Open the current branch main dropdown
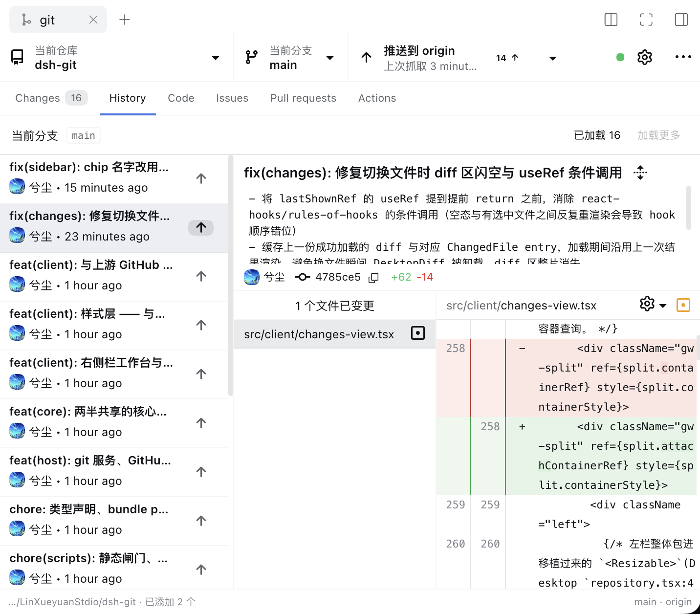This screenshot has width=700, height=614. point(290,58)
